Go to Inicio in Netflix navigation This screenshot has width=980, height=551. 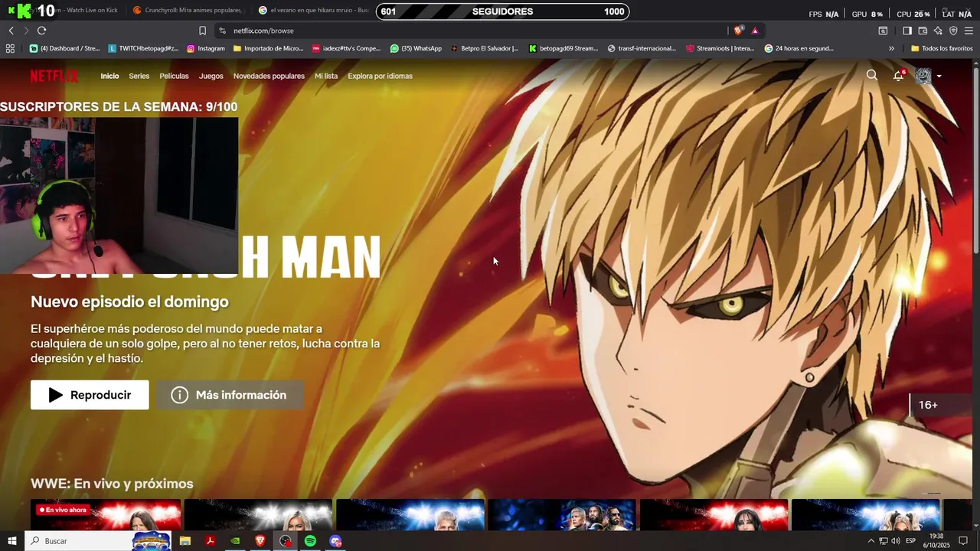pyautogui.click(x=109, y=76)
